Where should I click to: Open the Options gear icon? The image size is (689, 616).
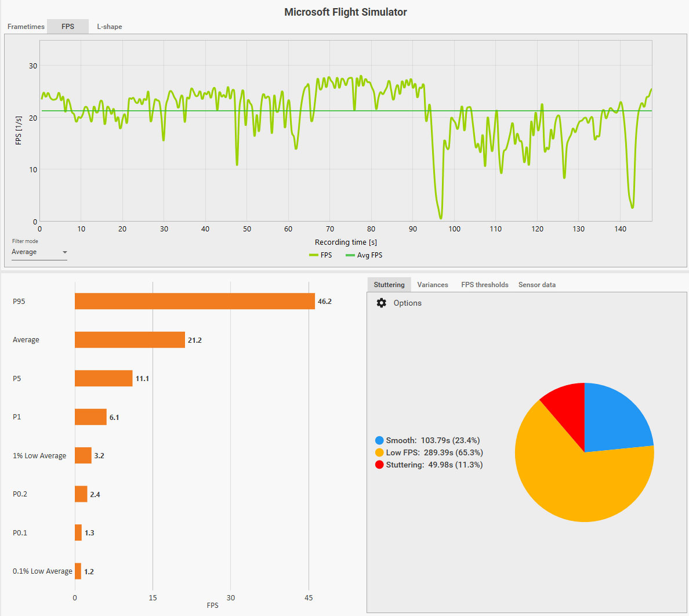(x=382, y=303)
